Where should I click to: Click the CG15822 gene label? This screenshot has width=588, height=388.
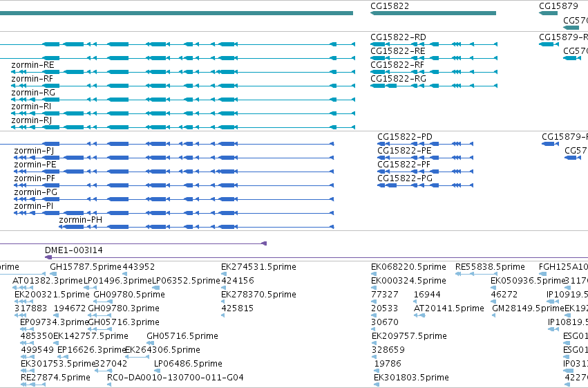pos(390,6)
